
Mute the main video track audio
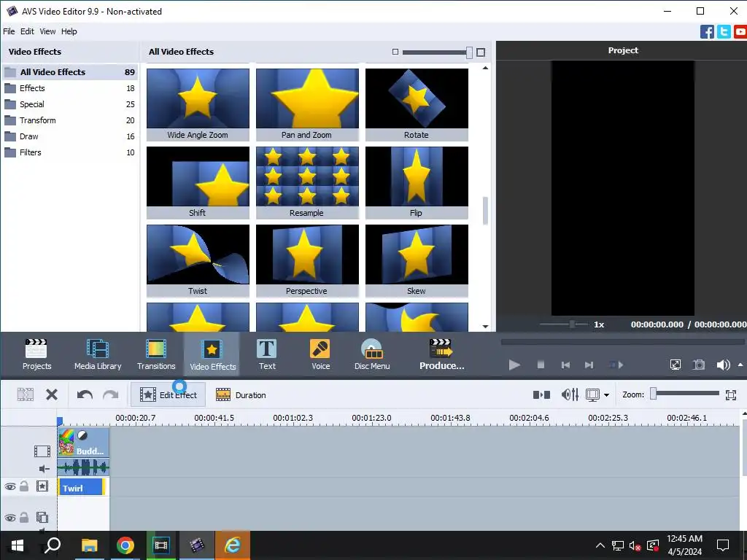44,469
